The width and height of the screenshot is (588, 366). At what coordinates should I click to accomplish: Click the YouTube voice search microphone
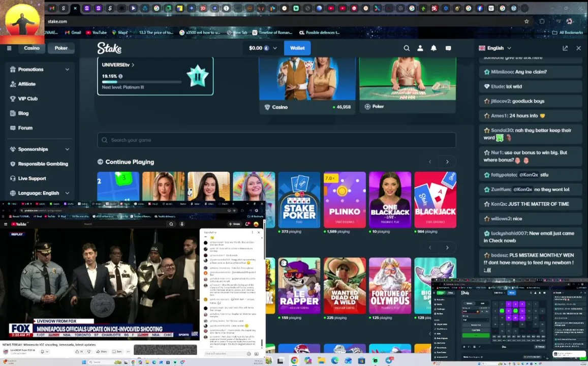(x=182, y=224)
